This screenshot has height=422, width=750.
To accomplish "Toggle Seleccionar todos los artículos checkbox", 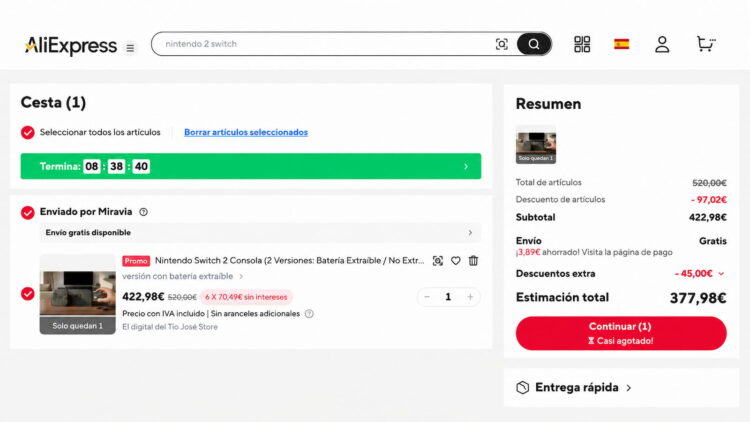I will 28,133.
